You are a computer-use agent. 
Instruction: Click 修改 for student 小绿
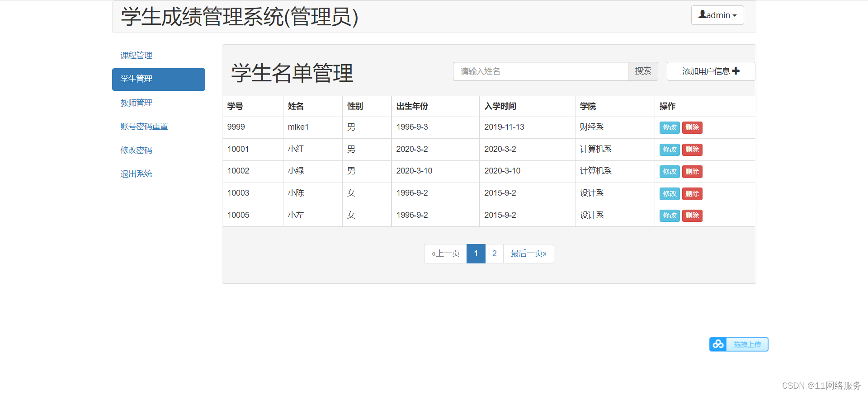coord(670,172)
